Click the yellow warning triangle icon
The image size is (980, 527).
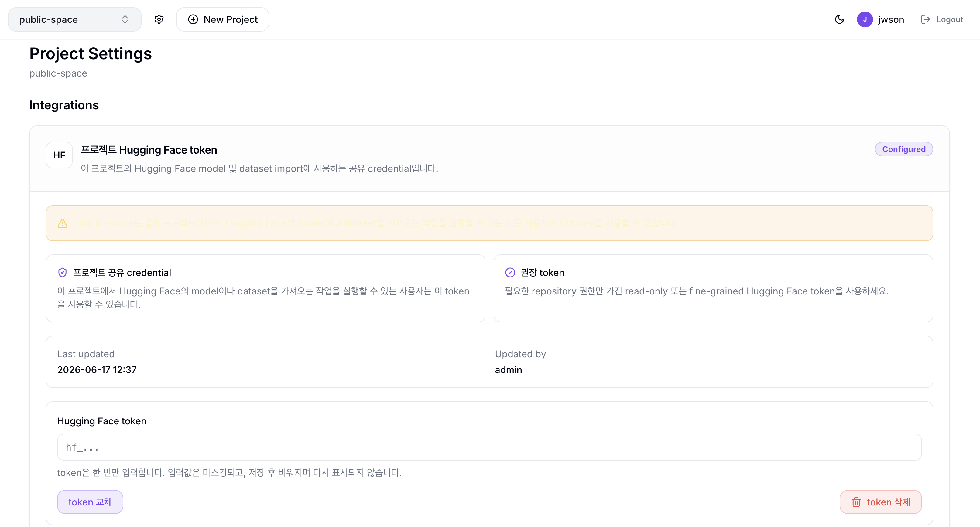click(x=62, y=223)
